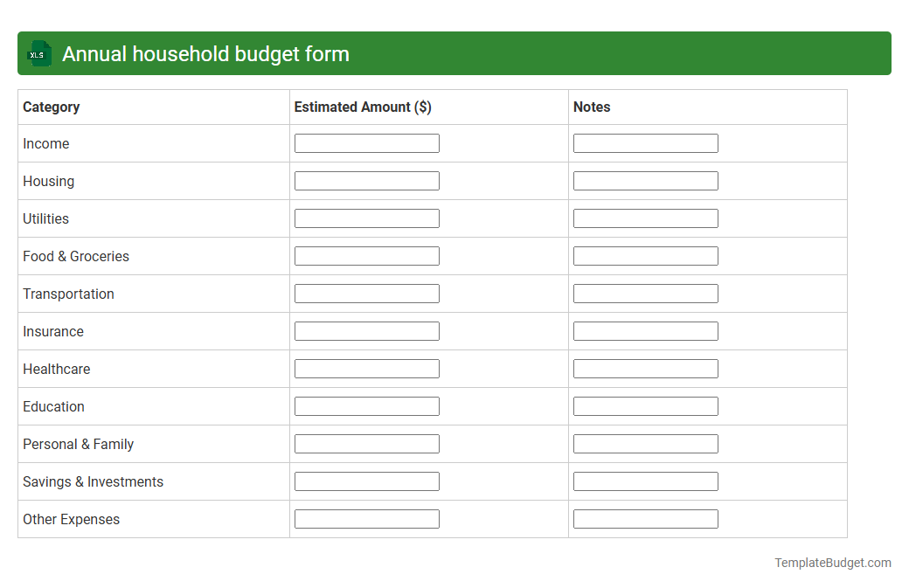Click the Education amount input box
This screenshot has height=588, width=909.
[x=366, y=405]
